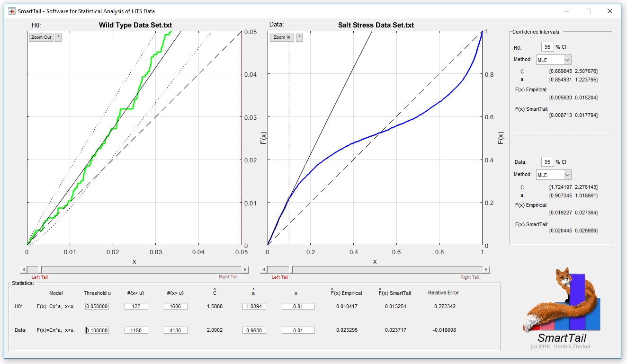Click the SmartTail app icon in title bar
The image size is (627, 364).
tap(12, 11)
